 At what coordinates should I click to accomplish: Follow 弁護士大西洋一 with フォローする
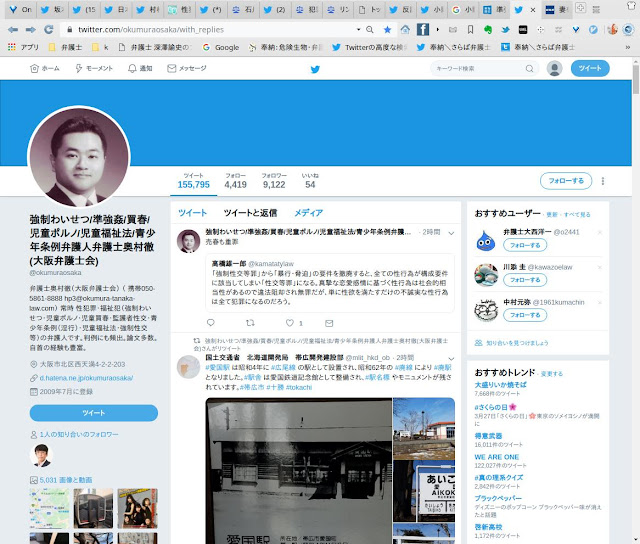tap(525, 245)
